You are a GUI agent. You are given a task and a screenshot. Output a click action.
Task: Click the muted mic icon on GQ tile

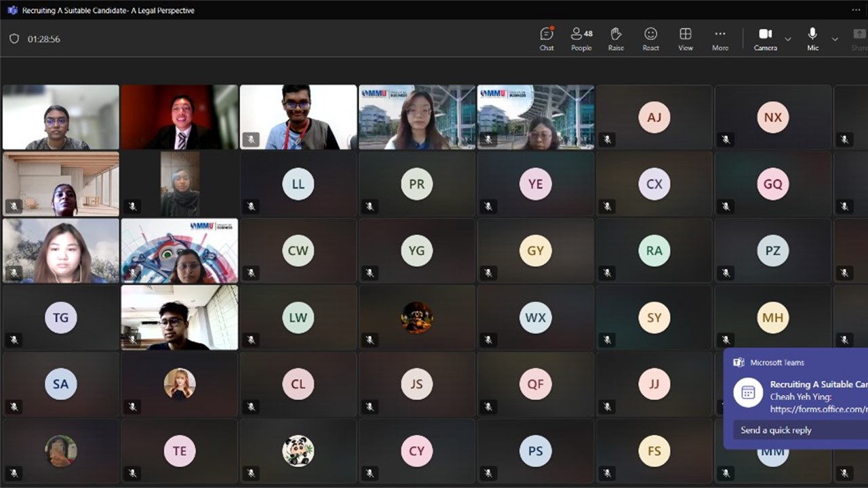pos(726,206)
